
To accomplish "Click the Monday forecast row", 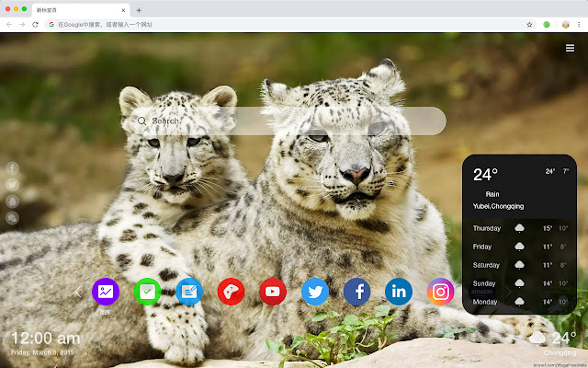I will (519, 302).
